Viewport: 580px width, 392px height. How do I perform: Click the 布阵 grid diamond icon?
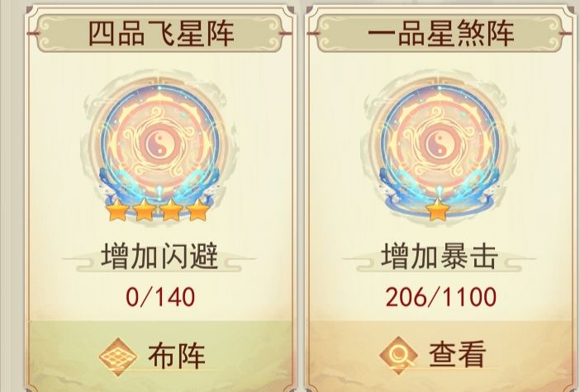[118, 357]
